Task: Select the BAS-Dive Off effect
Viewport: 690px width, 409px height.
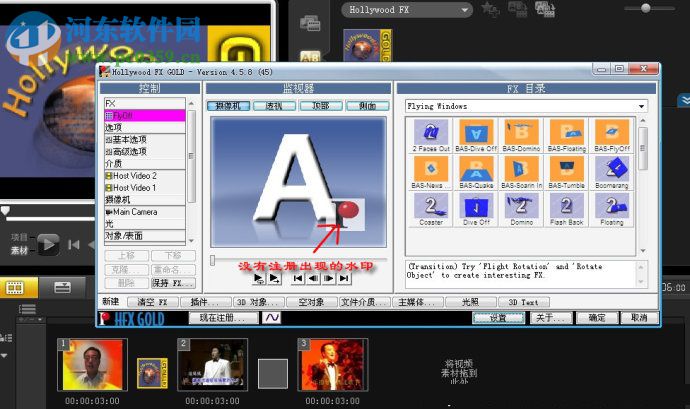Action: (x=476, y=136)
